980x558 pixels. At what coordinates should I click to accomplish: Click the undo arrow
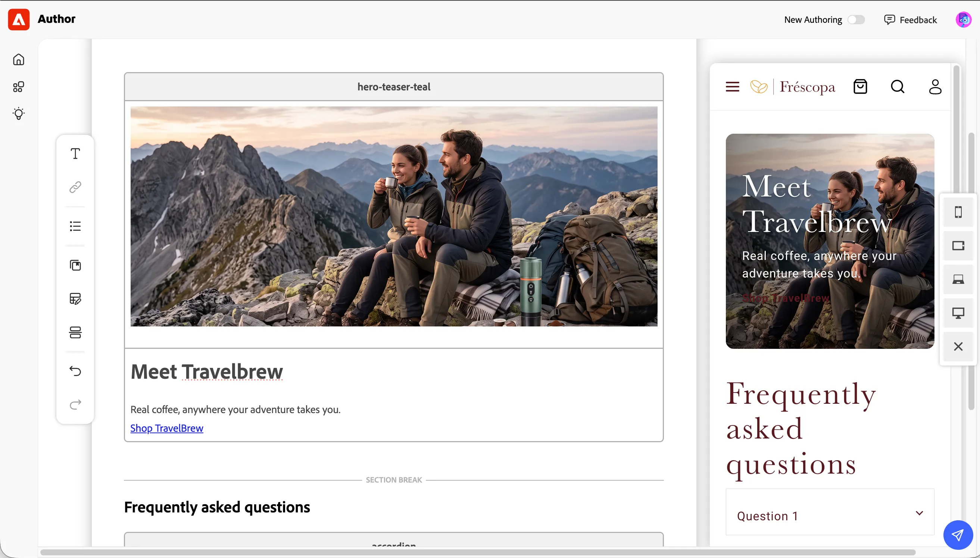[75, 371]
